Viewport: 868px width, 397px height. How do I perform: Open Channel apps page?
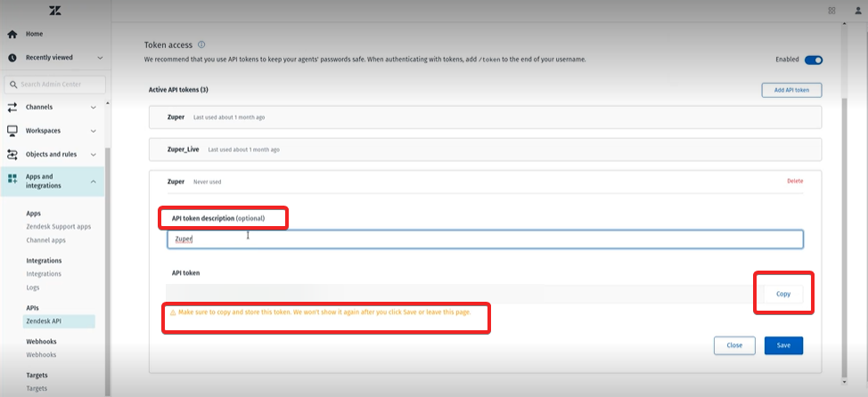[x=46, y=240]
